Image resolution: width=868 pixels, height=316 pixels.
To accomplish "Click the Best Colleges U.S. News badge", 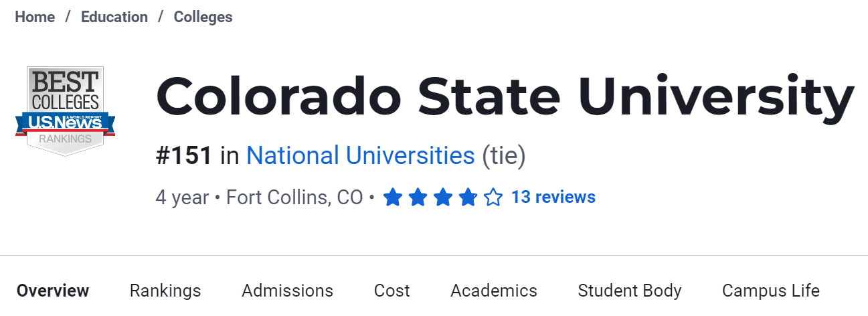I will [x=65, y=111].
